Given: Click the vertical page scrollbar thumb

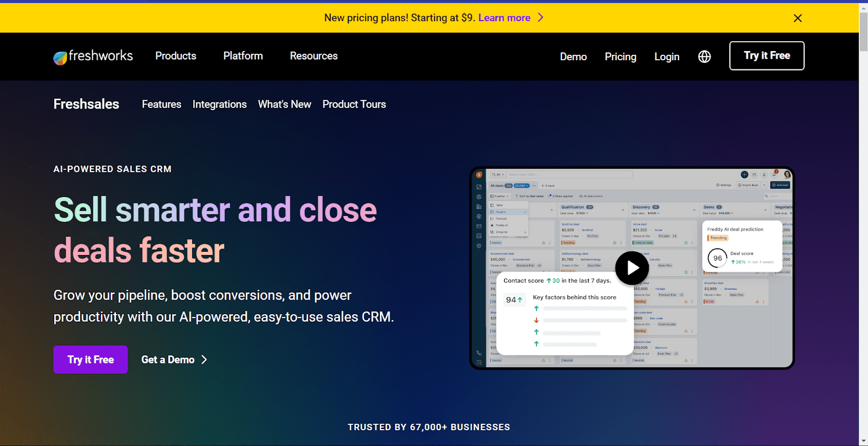Looking at the screenshot, I should 863,33.
